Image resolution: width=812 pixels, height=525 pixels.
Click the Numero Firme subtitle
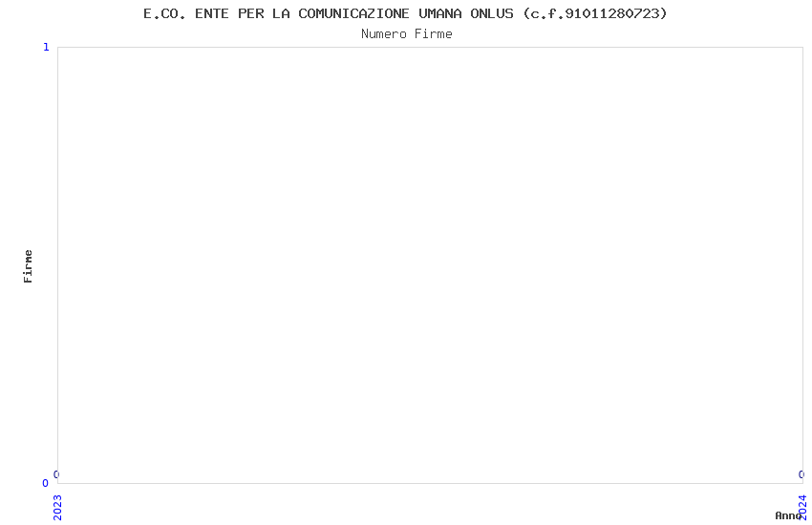click(407, 33)
